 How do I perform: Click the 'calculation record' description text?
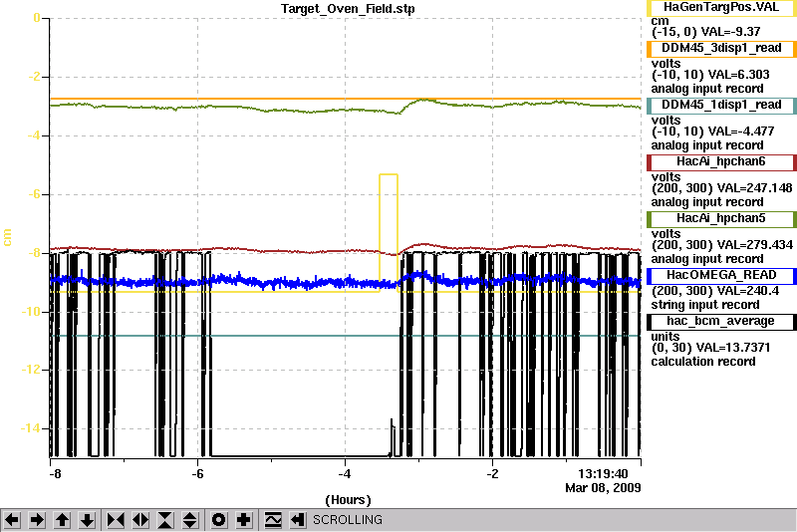703,362
